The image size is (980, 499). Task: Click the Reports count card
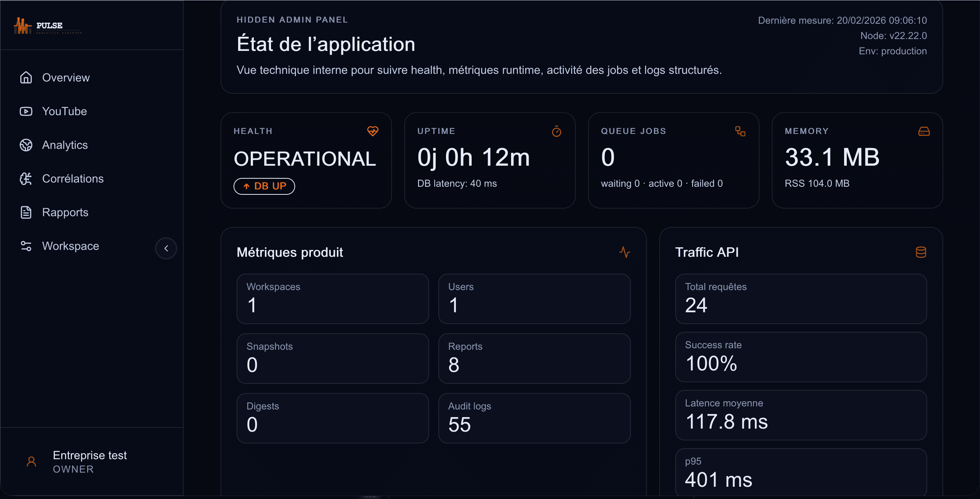[x=534, y=358]
